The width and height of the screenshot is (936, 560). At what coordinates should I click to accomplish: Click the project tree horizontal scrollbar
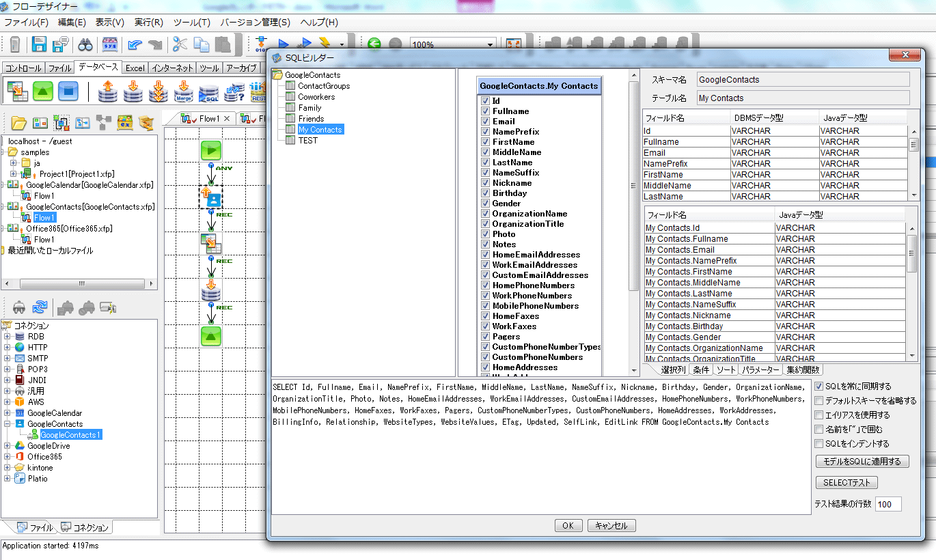point(79,283)
